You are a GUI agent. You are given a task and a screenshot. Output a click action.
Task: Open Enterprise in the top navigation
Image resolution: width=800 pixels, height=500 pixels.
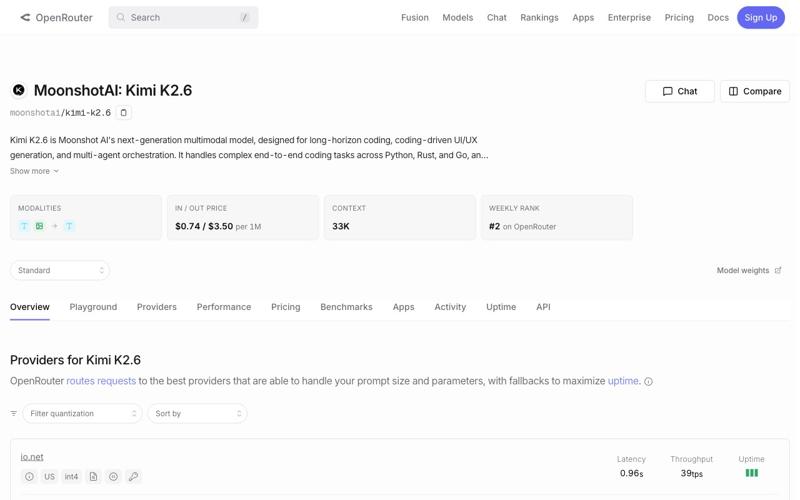click(x=629, y=17)
